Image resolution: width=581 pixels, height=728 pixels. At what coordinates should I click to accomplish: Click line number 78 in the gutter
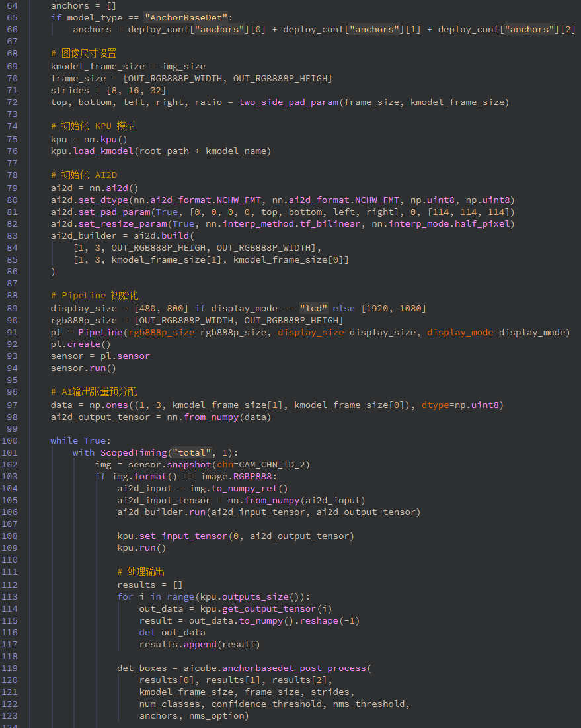coord(13,175)
